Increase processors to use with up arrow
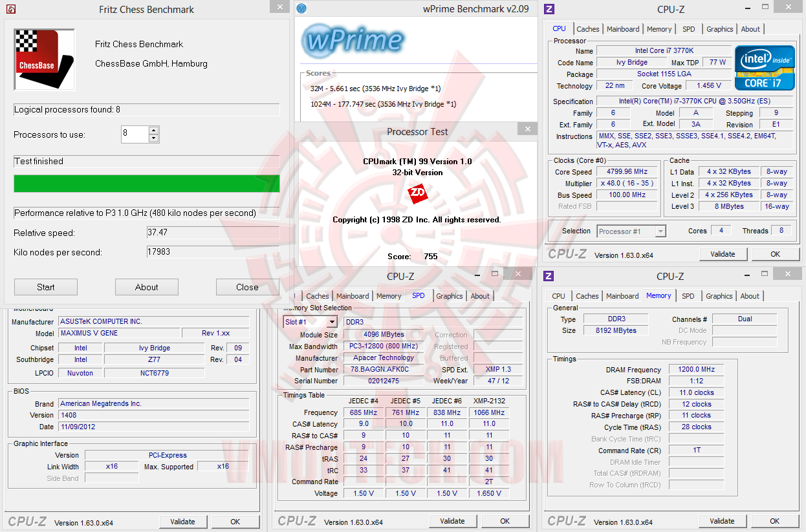This screenshot has height=532, width=806. coord(153,131)
